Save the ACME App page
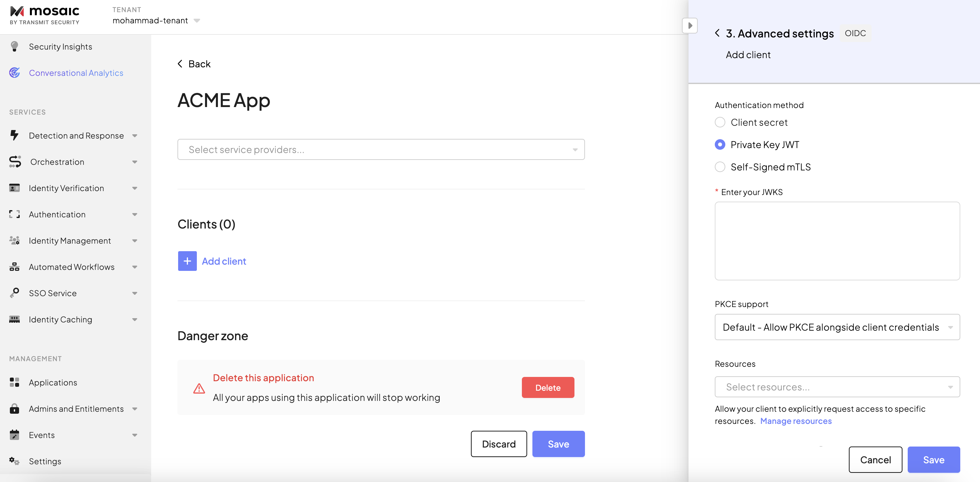 [558, 444]
